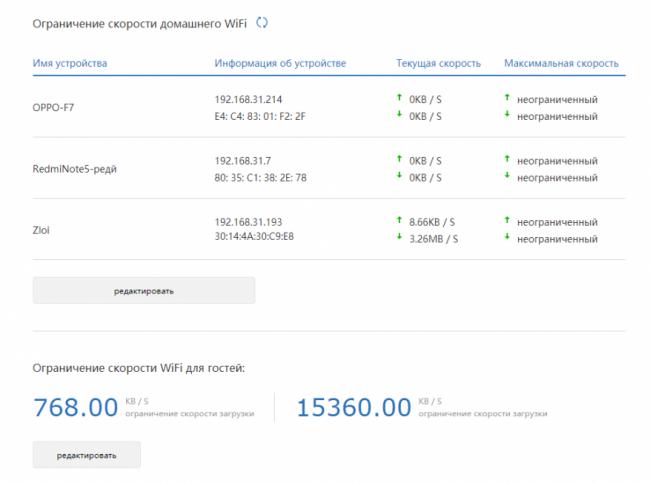Click upload arrow for OPPO-F7 current speed

[400, 98]
